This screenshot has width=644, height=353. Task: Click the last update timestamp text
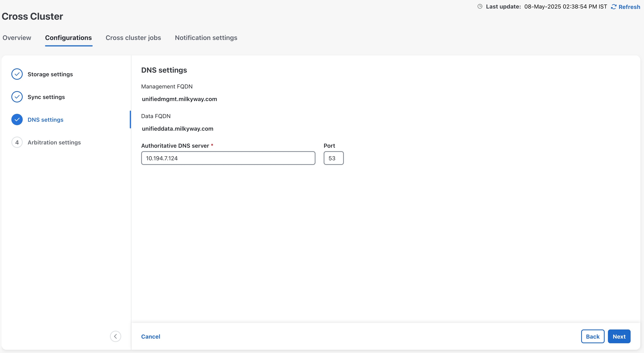(566, 7)
